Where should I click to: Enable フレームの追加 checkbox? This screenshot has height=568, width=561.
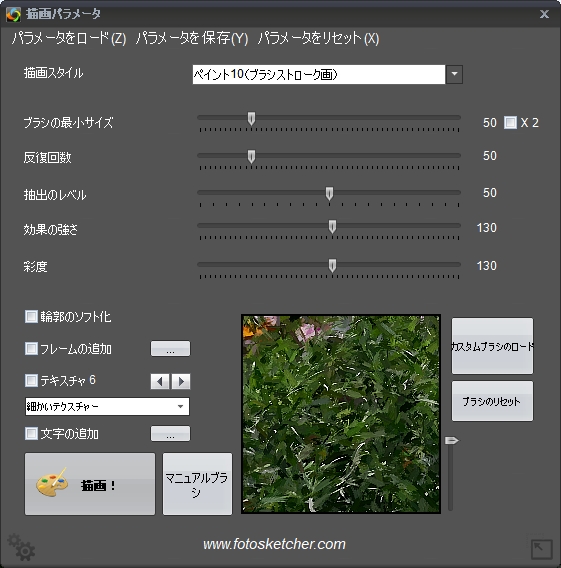click(x=31, y=348)
